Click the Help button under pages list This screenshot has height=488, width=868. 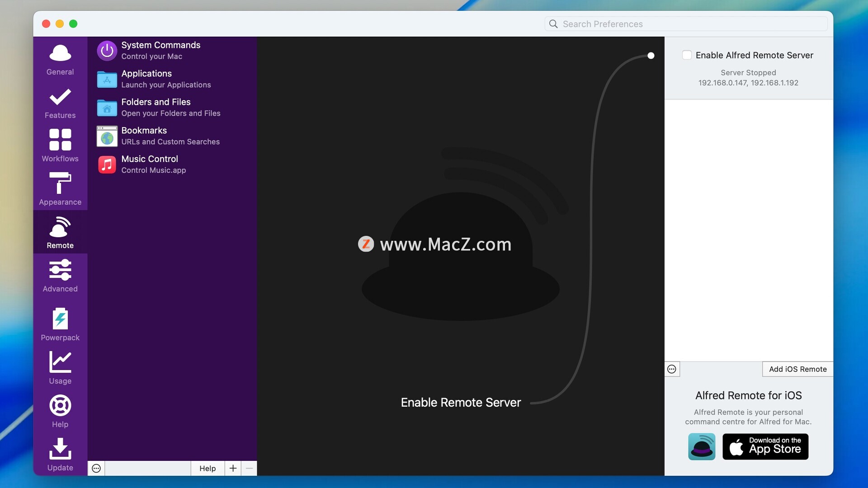(x=208, y=469)
